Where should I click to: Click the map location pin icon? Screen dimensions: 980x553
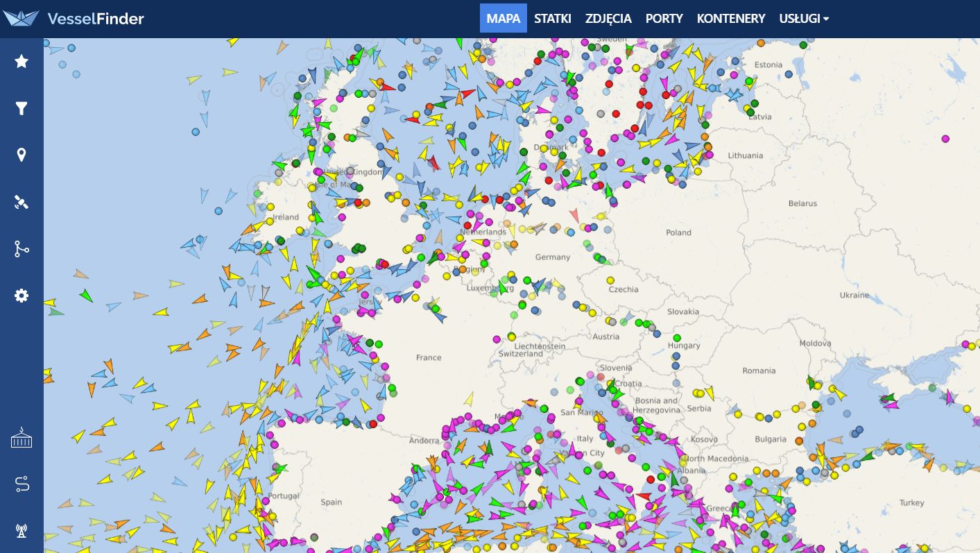click(x=22, y=155)
